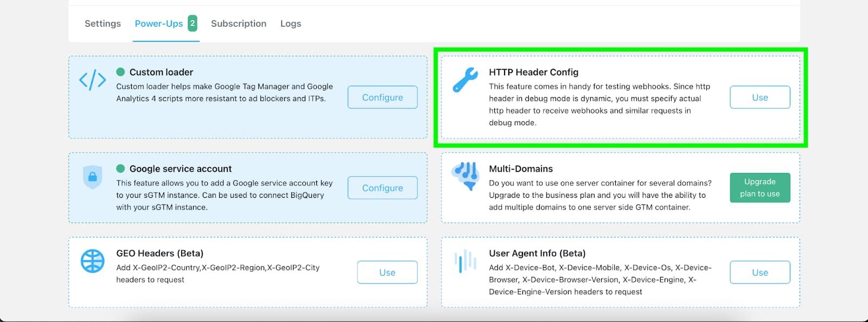Click the Multi-Domains icon
The height and width of the screenshot is (322, 868).
[x=465, y=176]
